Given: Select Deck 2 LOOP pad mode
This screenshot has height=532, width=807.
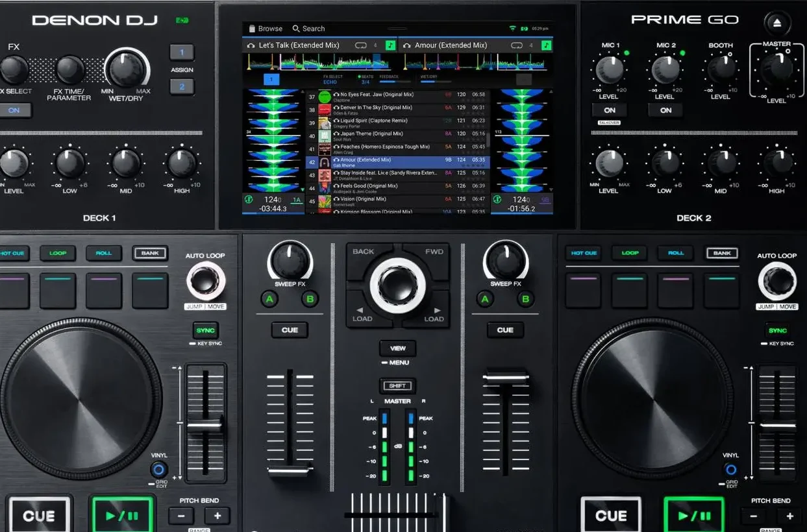Looking at the screenshot, I should pos(630,253).
